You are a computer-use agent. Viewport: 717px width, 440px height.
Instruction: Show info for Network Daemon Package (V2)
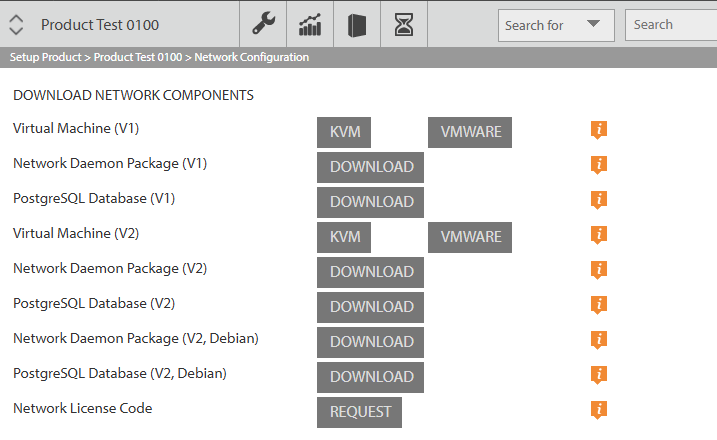pos(599,270)
